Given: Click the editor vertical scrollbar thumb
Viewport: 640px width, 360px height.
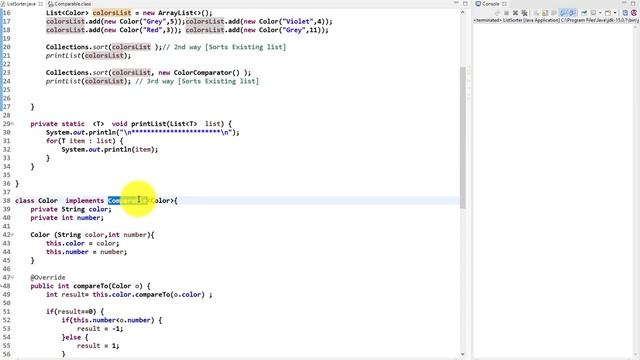Looking at the screenshot, I should 462,138.
